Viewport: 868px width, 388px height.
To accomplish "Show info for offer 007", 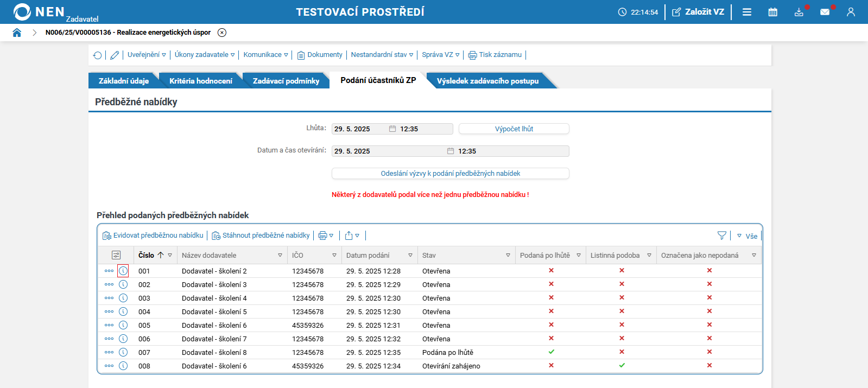I will pos(123,352).
